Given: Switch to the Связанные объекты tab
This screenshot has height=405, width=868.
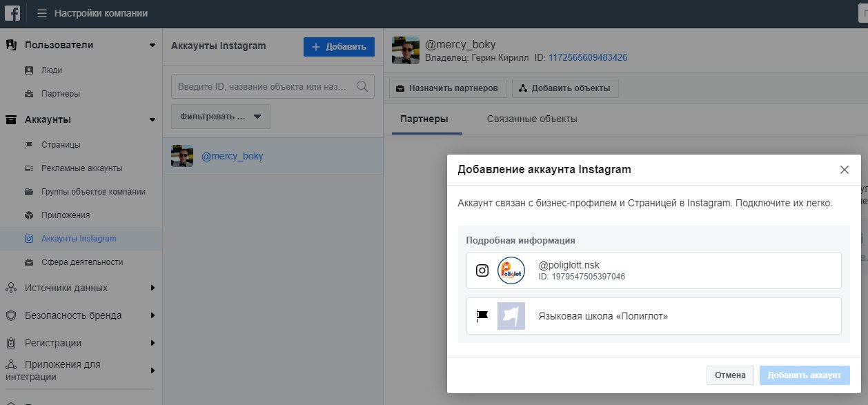Looking at the screenshot, I should pyautogui.click(x=532, y=119).
